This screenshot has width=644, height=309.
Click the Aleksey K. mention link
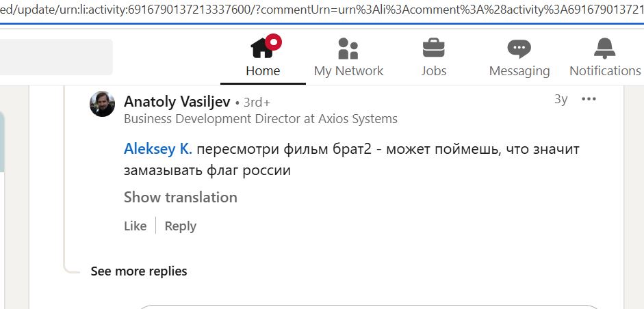pos(157,149)
